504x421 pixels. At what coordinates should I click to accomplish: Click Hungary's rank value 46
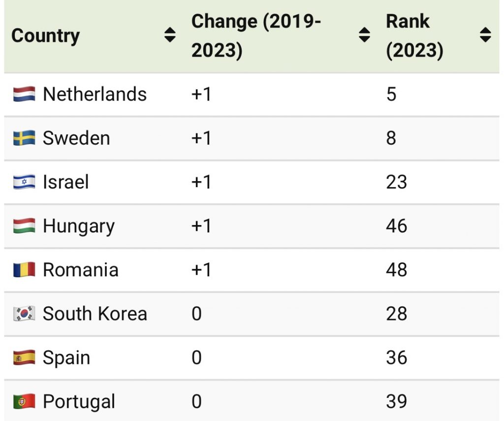coord(396,226)
